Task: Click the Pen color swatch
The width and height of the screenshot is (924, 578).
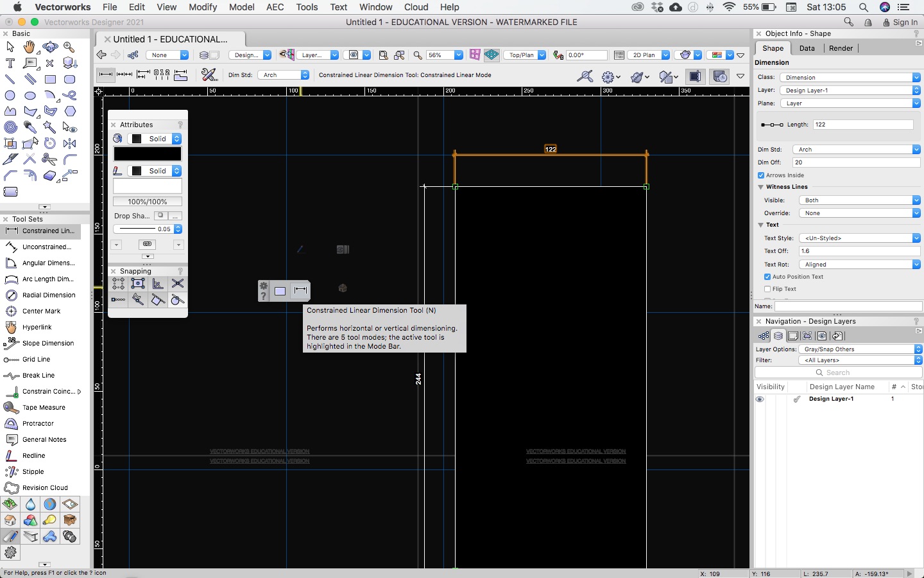Action: pos(148,186)
